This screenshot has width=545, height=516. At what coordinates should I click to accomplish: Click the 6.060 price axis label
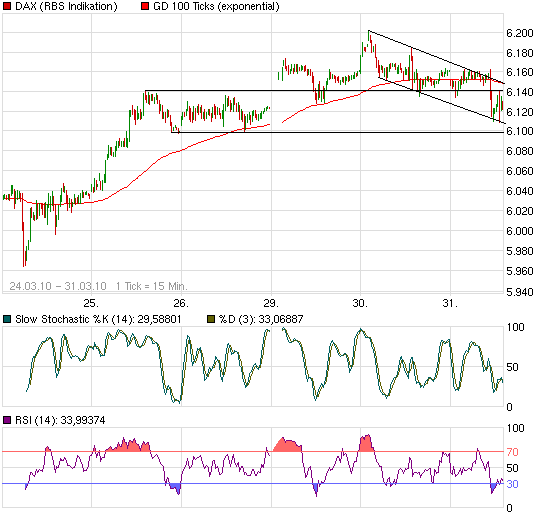pyautogui.click(x=520, y=171)
